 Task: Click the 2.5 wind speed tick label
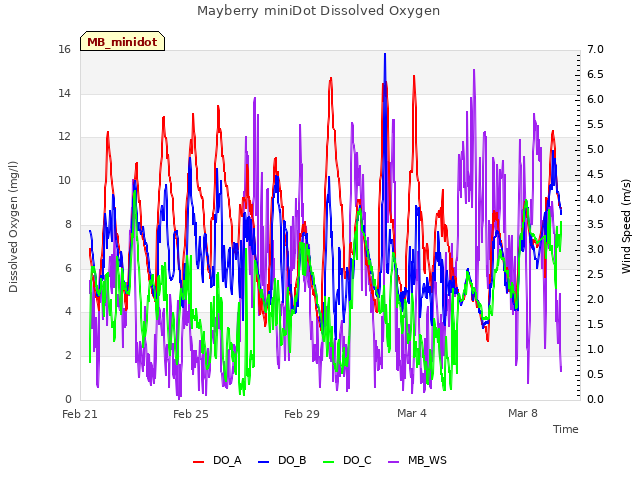pyautogui.click(x=595, y=274)
